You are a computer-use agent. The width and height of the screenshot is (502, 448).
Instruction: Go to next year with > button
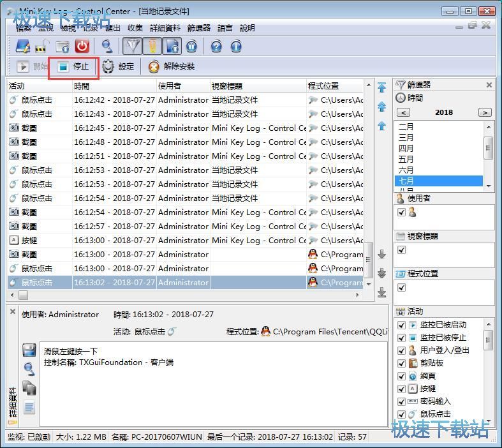(485, 113)
